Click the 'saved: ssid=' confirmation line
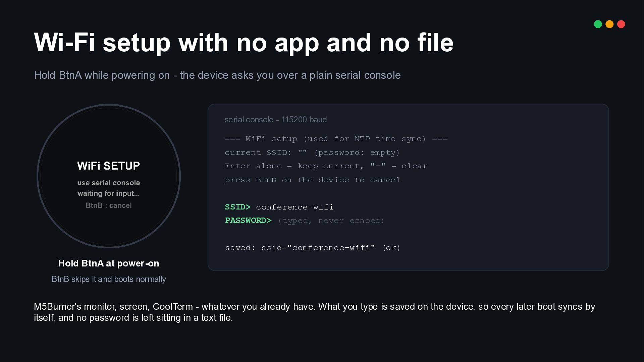The width and height of the screenshot is (644, 362). [x=313, y=248]
